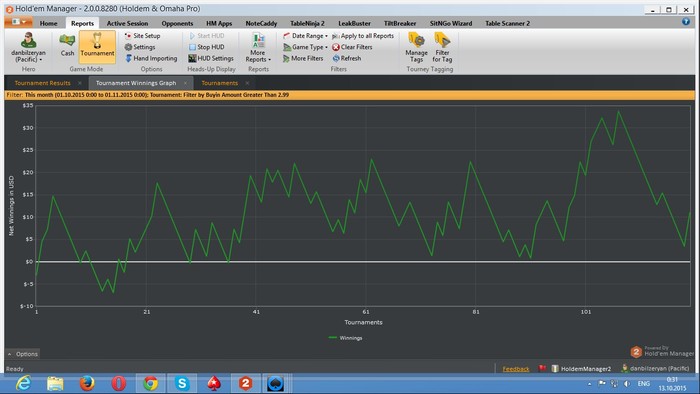Open Hand Importing options
The height and width of the screenshot is (394, 700).
(x=151, y=58)
